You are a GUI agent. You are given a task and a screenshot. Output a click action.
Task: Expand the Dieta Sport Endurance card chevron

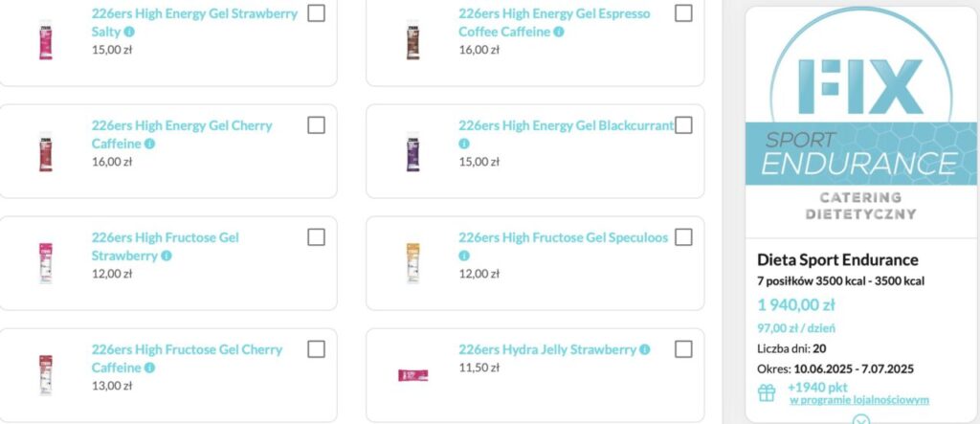coord(860,418)
